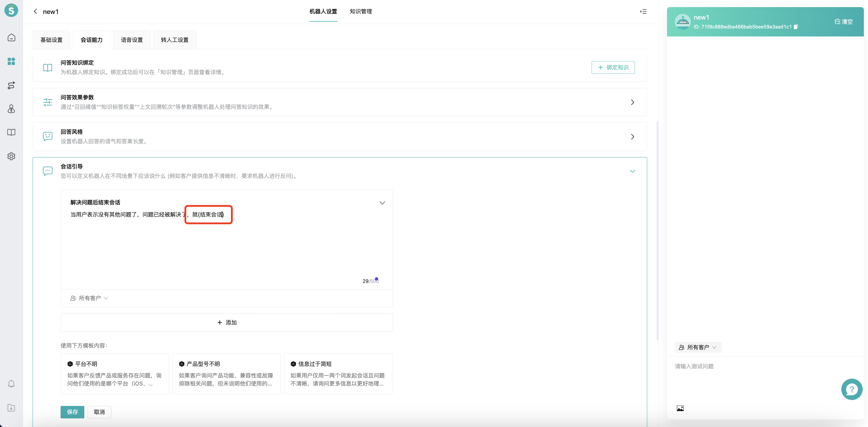Viewport: 868px width, 427px height.
Task: Collapse the 解决问题后结束会话 card chevron
Action: point(382,203)
